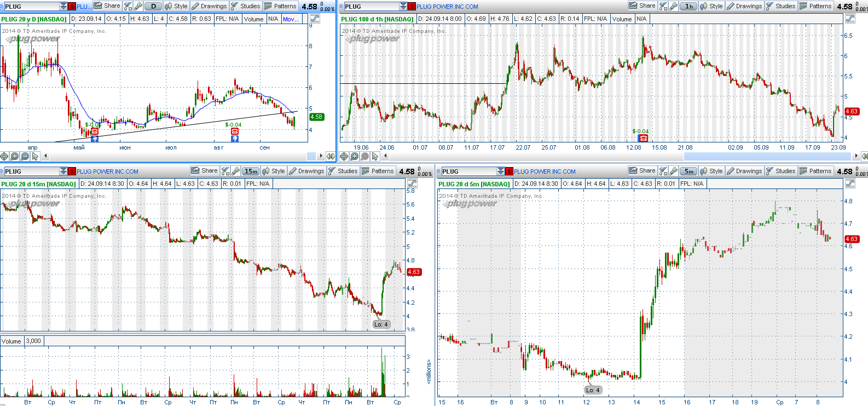
Task: Open the quick time frame tool in the 1h chart
Action: pyautogui.click(x=663, y=6)
